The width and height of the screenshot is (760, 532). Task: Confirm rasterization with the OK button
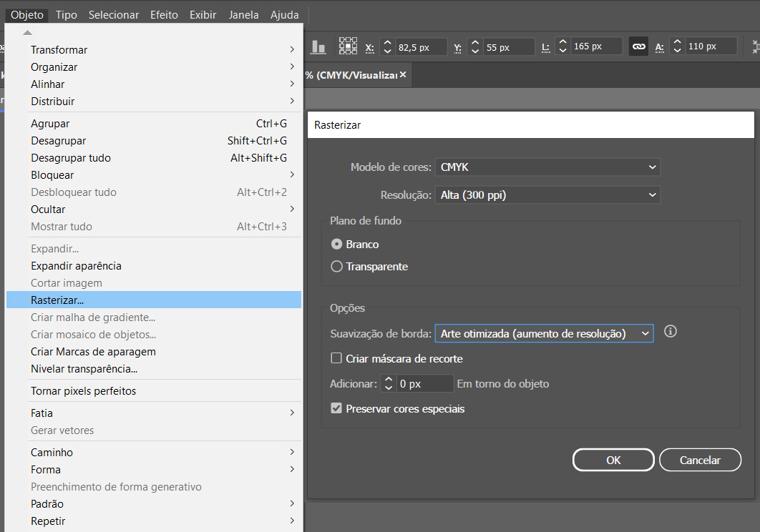pos(613,460)
